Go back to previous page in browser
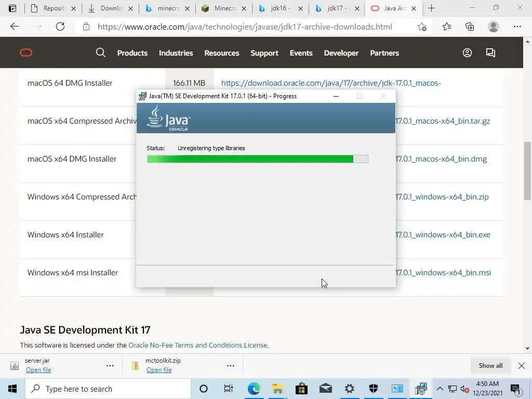This screenshot has width=532, height=399. [14, 26]
